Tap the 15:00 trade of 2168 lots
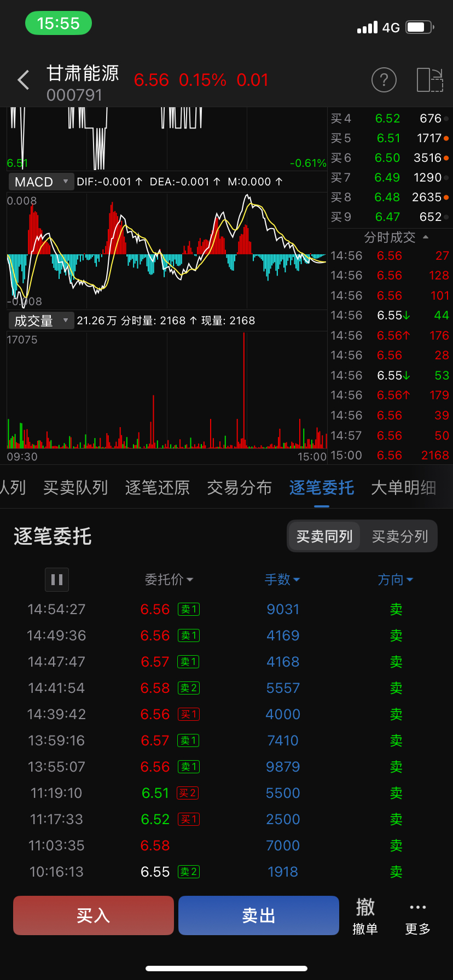 (390, 456)
